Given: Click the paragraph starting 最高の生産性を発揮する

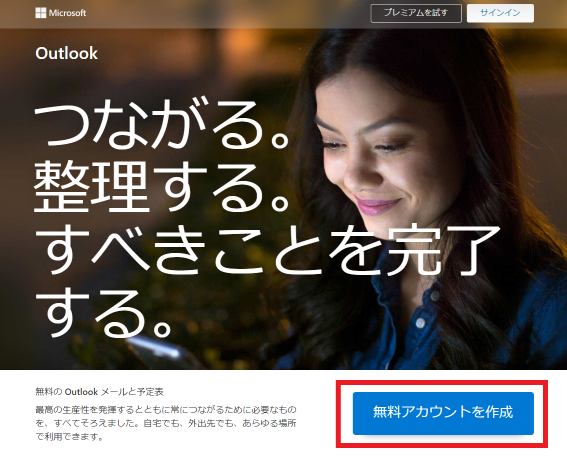Looking at the screenshot, I should click(x=166, y=423).
